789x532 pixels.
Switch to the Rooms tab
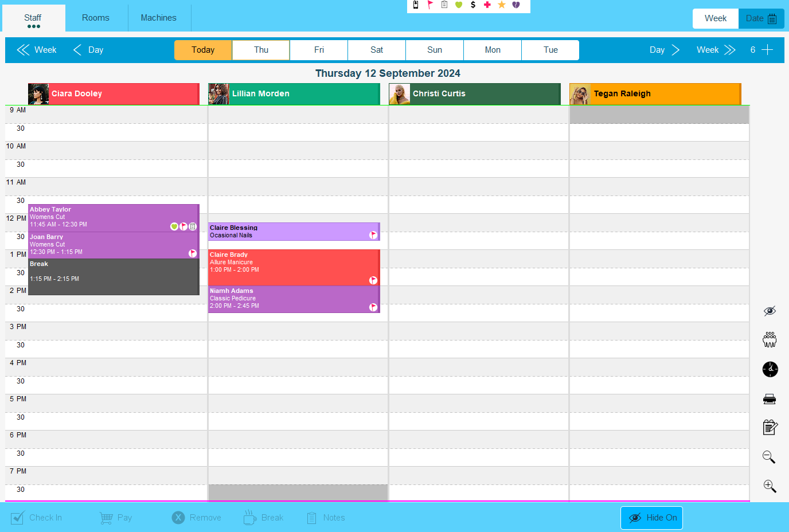(96, 18)
